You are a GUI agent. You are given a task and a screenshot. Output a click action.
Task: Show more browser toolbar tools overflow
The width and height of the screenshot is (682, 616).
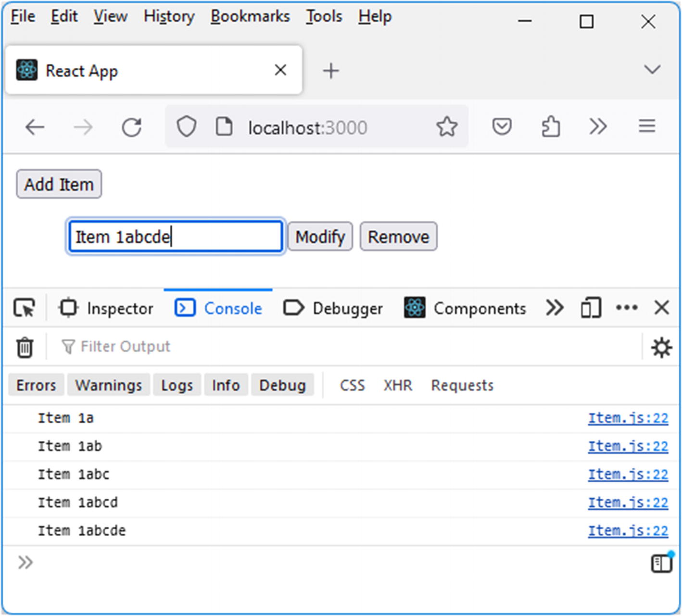598,127
